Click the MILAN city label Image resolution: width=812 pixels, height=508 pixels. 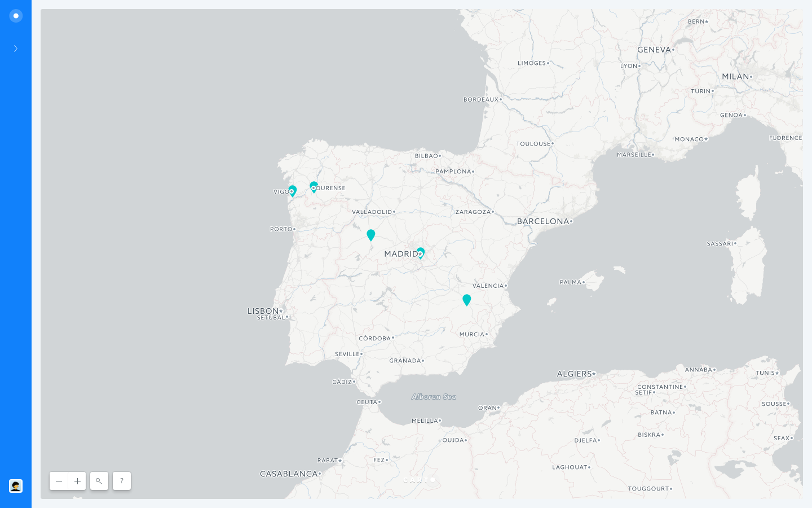tap(735, 77)
